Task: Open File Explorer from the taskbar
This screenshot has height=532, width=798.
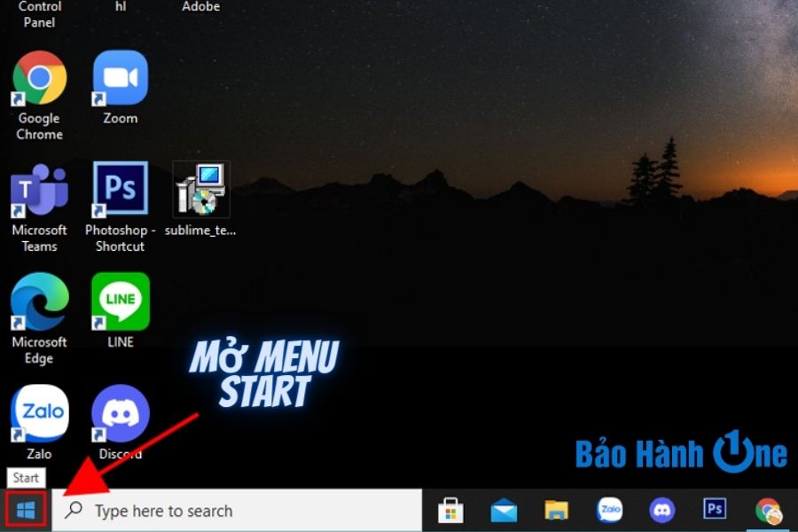Action: tap(556, 510)
